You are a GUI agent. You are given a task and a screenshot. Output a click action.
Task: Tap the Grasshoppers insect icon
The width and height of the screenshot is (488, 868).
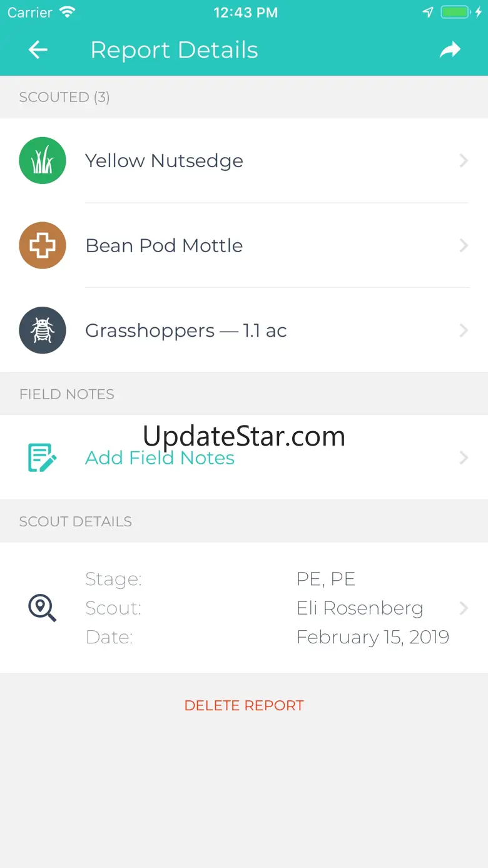pos(43,330)
